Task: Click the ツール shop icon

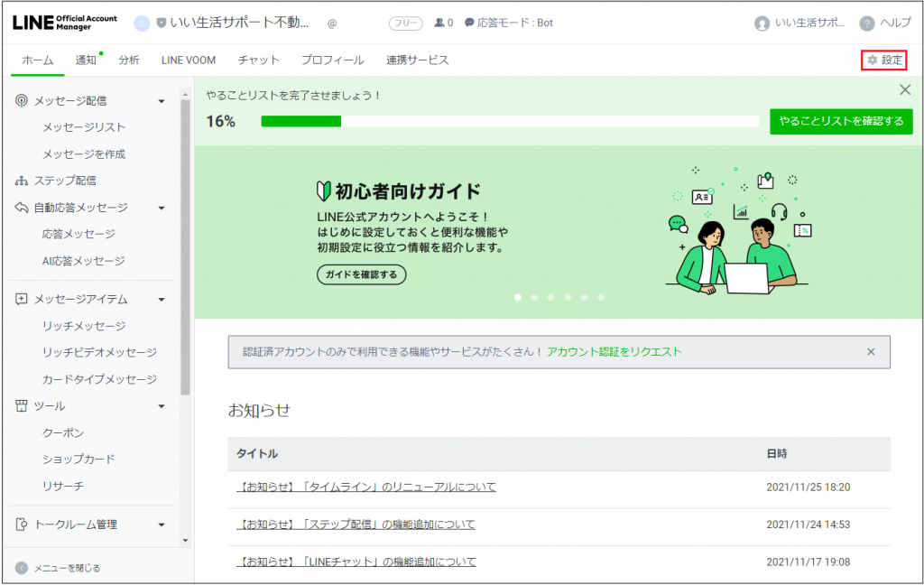Action: tap(22, 405)
